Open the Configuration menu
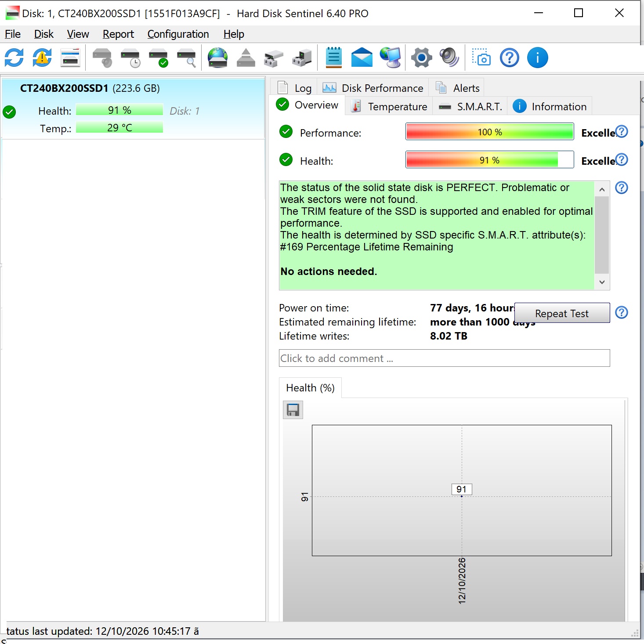The width and height of the screenshot is (644, 644). click(x=178, y=34)
